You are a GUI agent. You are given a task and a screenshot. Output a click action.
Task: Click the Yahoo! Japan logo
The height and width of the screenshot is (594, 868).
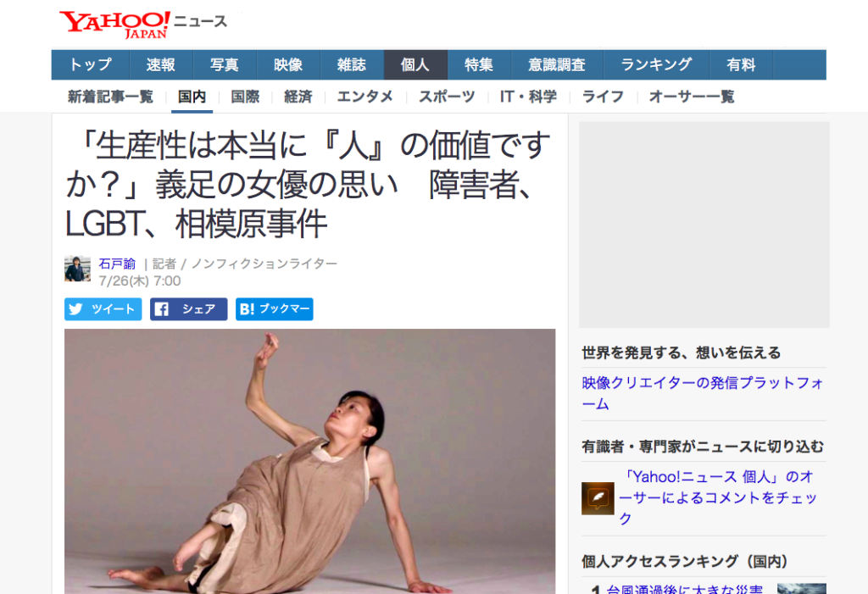click(x=114, y=25)
